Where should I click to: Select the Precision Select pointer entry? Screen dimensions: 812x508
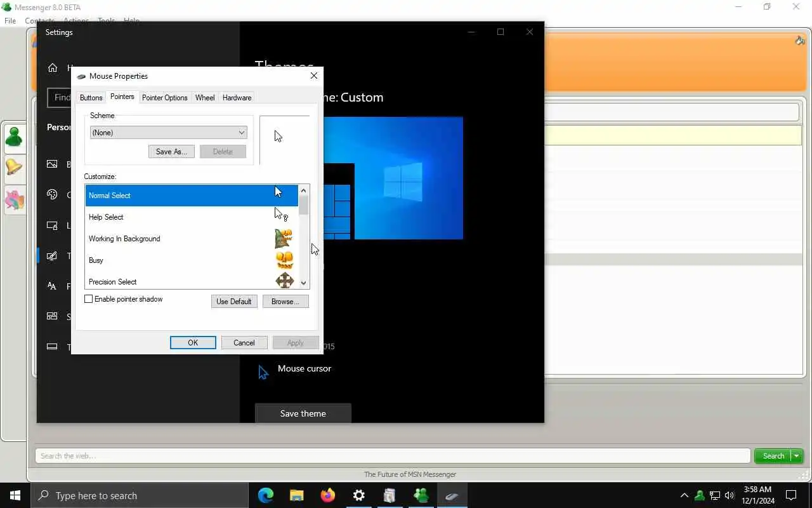click(x=192, y=281)
